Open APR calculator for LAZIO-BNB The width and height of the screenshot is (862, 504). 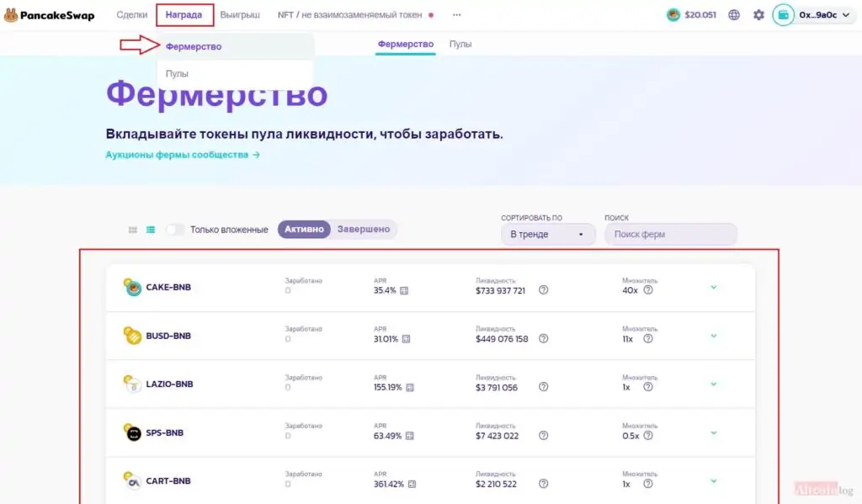tap(410, 388)
